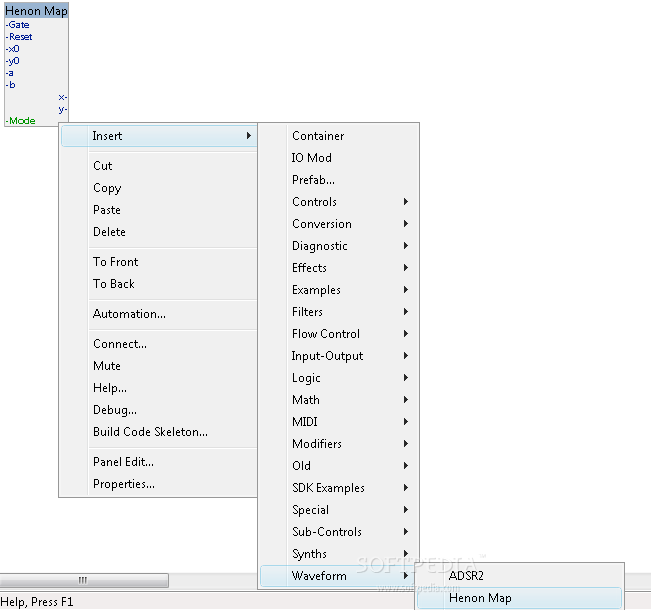Click the x output pin
651x610 pixels.
pos(63,97)
